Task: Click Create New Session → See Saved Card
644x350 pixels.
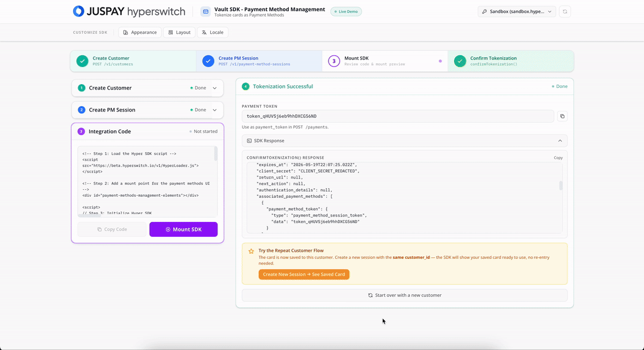Action: click(304, 274)
